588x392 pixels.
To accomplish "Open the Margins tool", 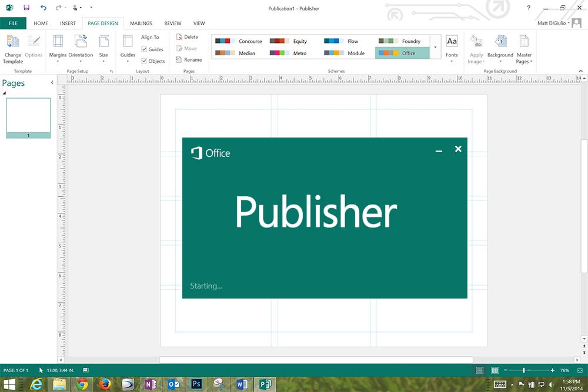I will [58, 42].
